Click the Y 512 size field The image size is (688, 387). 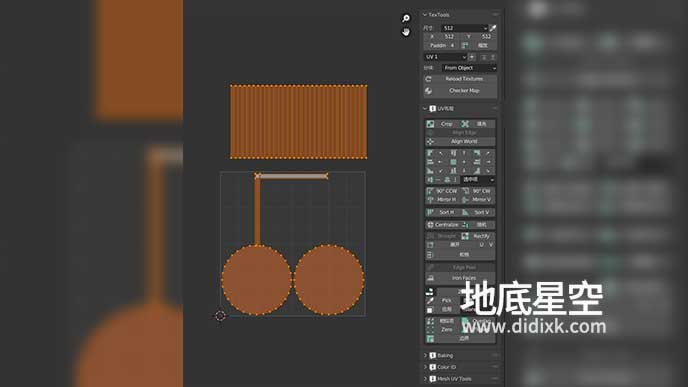click(479, 37)
